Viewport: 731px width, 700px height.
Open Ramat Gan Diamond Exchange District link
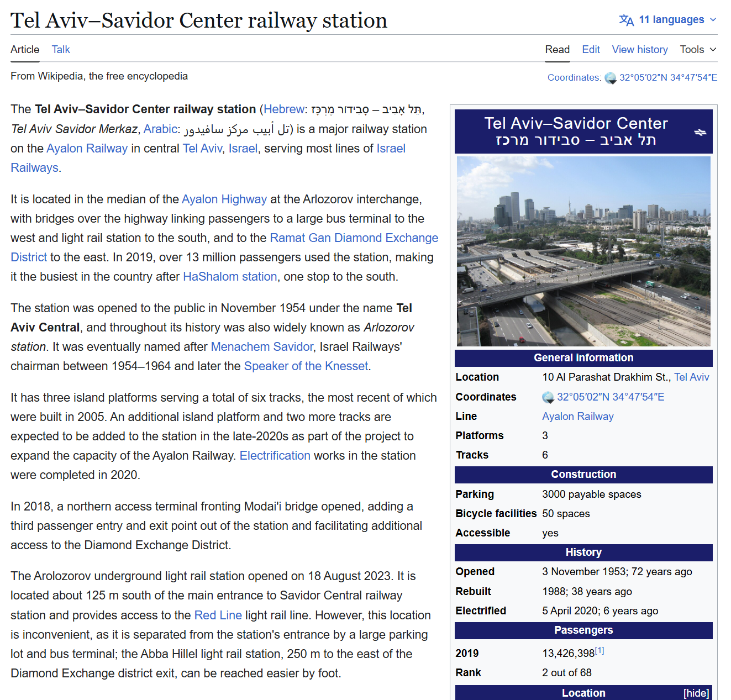pyautogui.click(x=354, y=238)
